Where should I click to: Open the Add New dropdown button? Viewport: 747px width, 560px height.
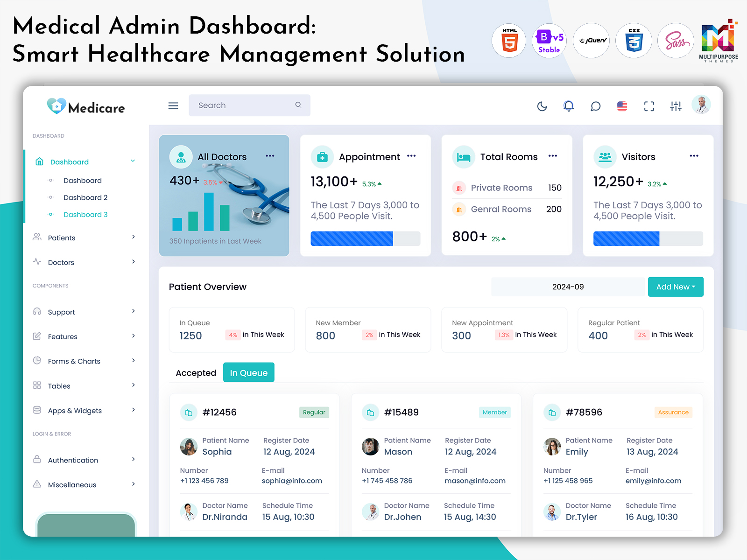click(676, 287)
